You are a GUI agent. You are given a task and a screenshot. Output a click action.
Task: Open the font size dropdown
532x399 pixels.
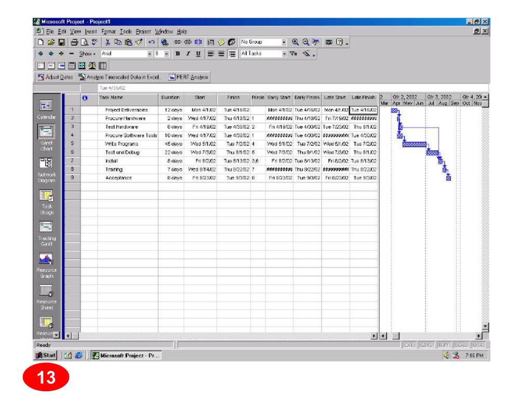(167, 54)
